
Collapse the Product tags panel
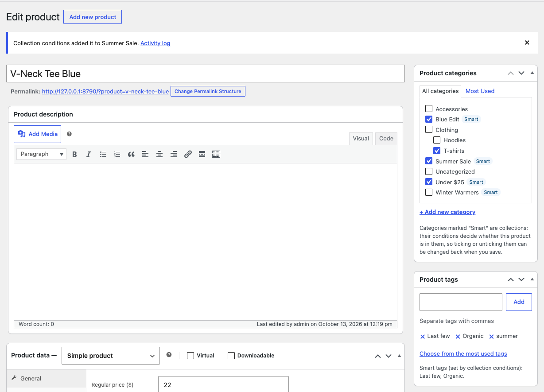click(532, 279)
